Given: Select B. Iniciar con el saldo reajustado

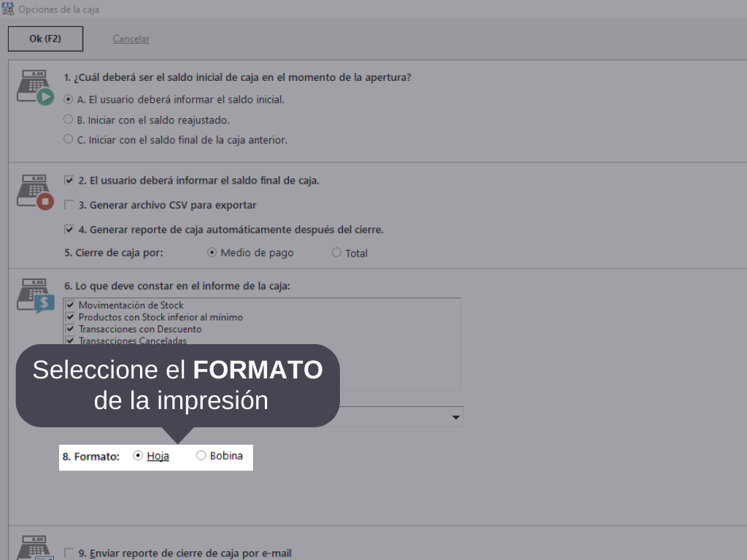Looking at the screenshot, I should click(68, 119).
